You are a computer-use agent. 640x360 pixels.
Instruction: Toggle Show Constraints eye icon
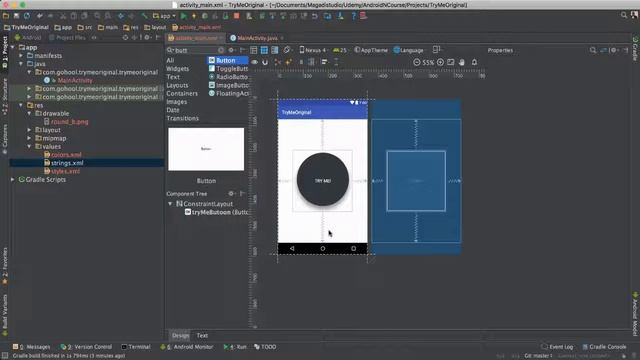254,62
